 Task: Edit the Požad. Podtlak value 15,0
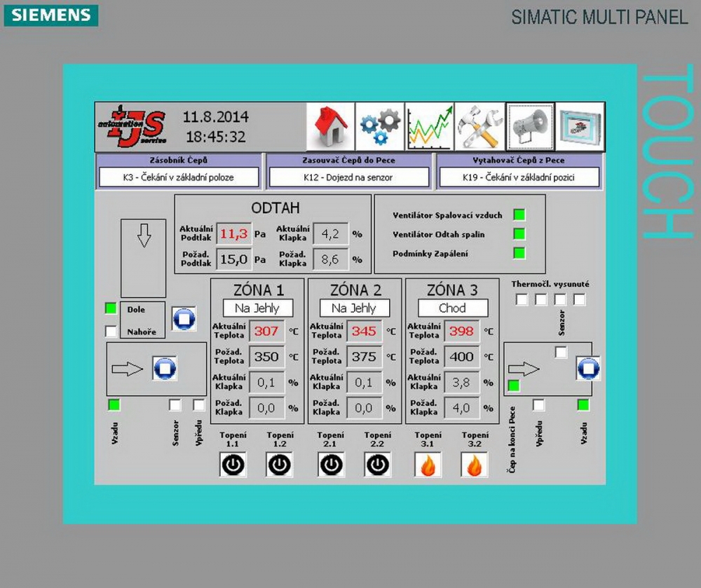(x=233, y=259)
